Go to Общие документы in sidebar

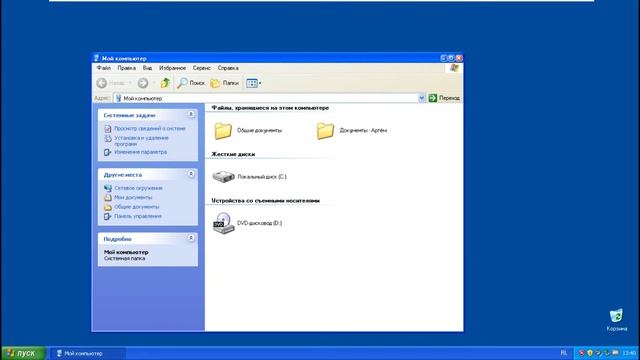click(x=137, y=207)
